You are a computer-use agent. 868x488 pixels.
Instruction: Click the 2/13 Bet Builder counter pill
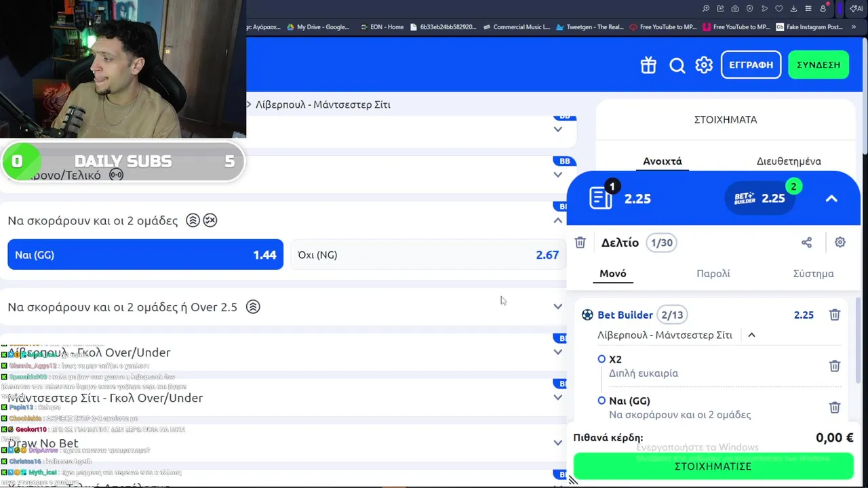[672, 315]
